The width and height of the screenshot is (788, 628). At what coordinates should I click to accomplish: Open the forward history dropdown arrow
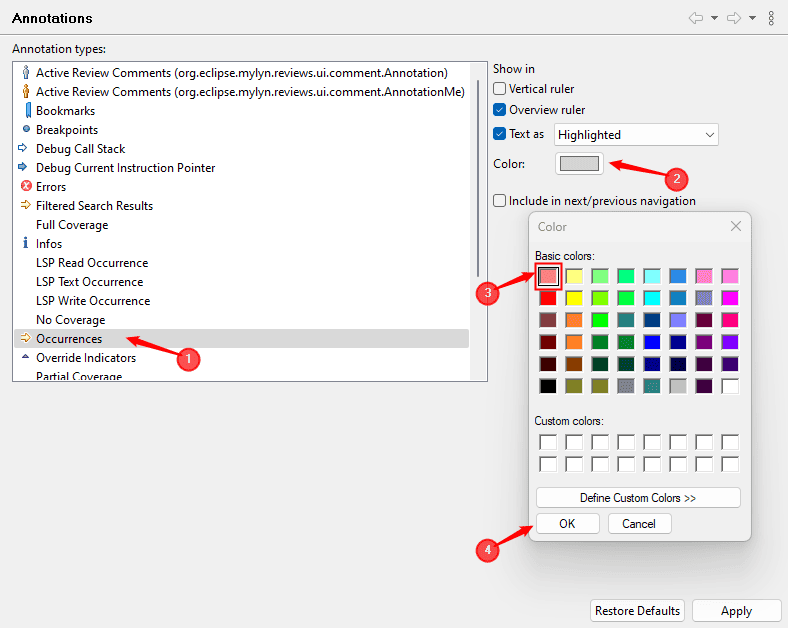click(x=752, y=19)
